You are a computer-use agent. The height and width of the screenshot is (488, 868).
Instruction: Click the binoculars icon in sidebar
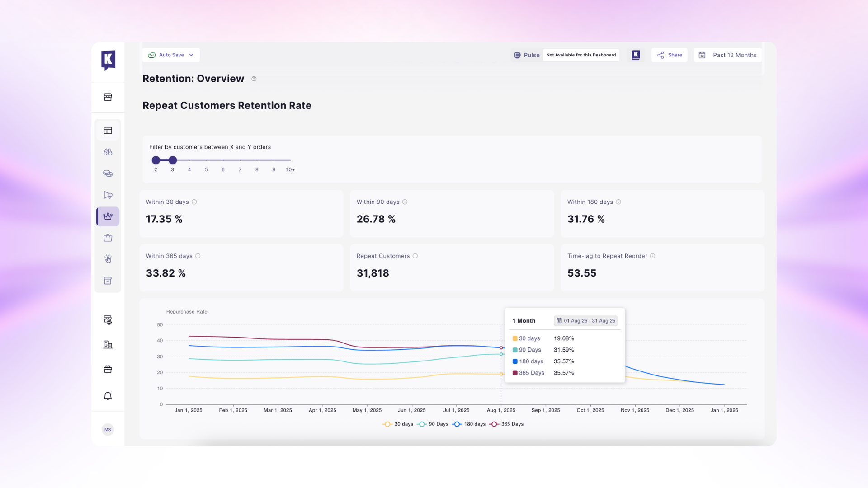pyautogui.click(x=108, y=152)
